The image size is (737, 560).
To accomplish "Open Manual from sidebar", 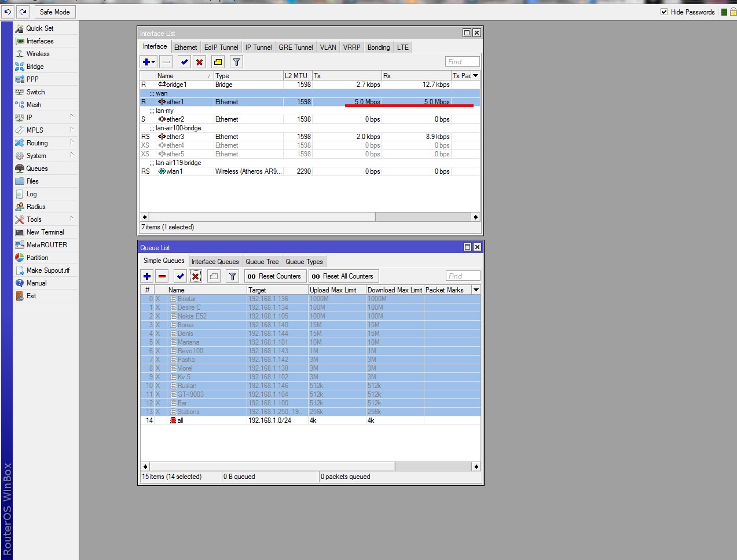I will (46, 283).
